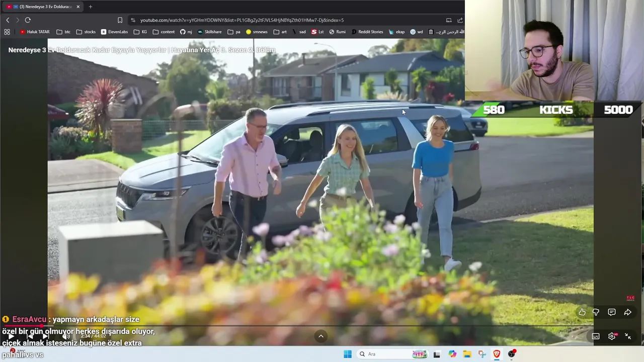
Task: Click the video title text overlay
Action: [x=142, y=50]
